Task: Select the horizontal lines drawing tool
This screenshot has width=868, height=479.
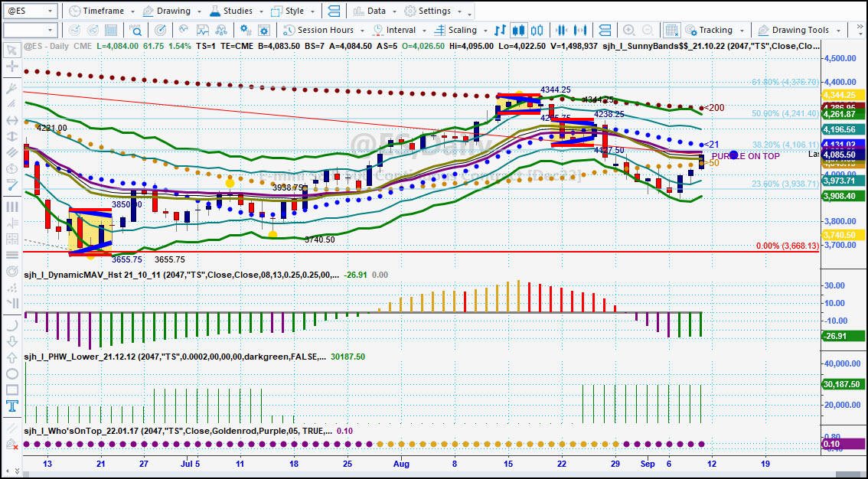Action: (x=11, y=255)
